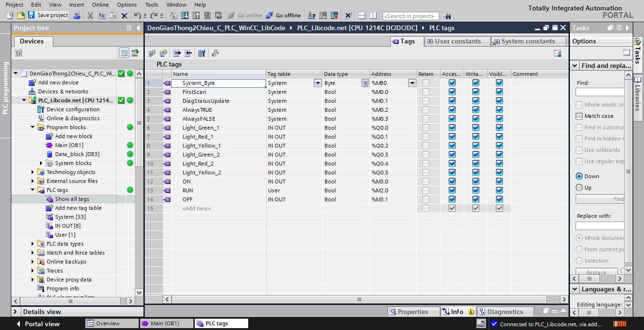This screenshot has width=644, height=330.
Task: Select the Up search direction radio
Action: pyautogui.click(x=579, y=188)
